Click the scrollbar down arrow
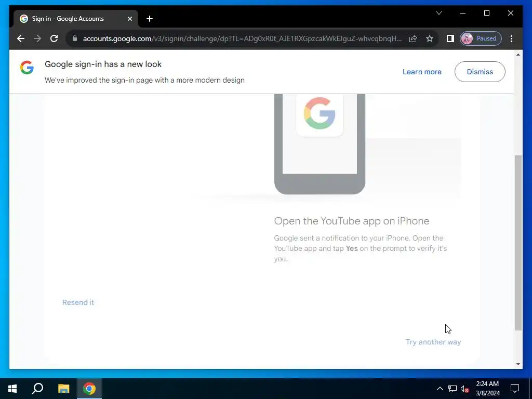This screenshot has height=399, width=532. coord(518,364)
